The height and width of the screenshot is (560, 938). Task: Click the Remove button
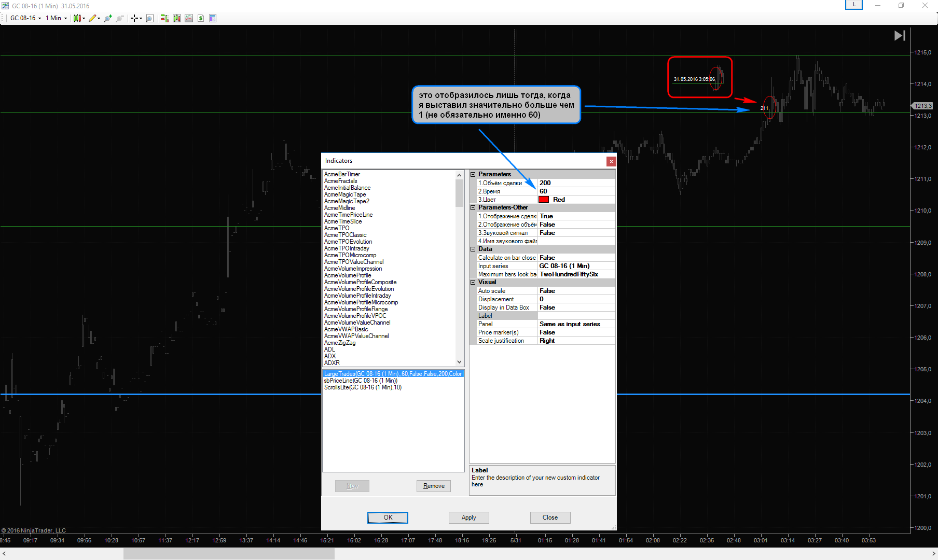click(433, 486)
